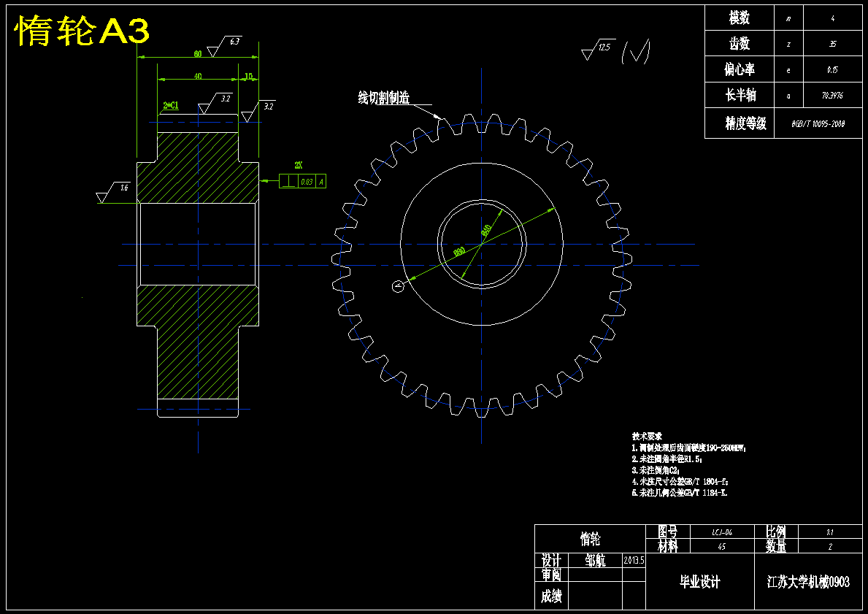Screen dimensions: 868x614
Task: Click the tooth count value '35'
Action: 832,45
